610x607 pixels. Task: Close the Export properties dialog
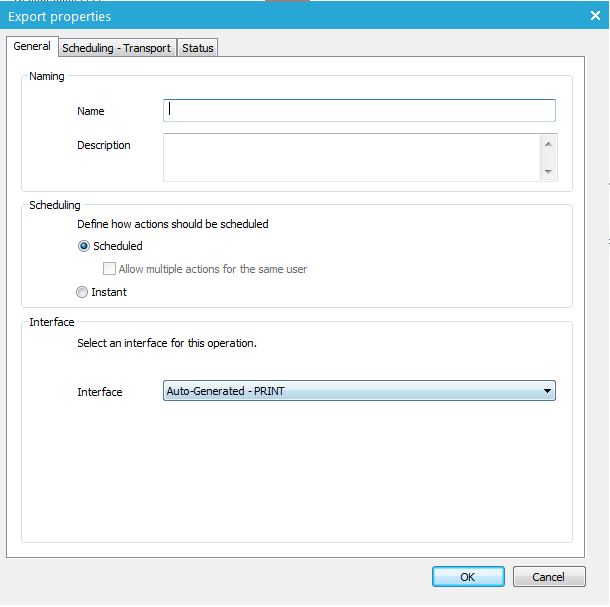pyautogui.click(x=590, y=16)
